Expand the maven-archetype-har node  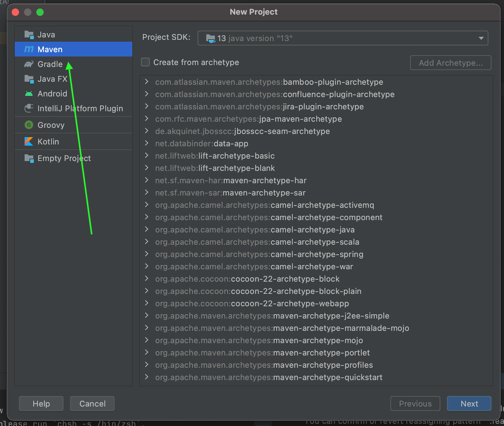coord(147,180)
